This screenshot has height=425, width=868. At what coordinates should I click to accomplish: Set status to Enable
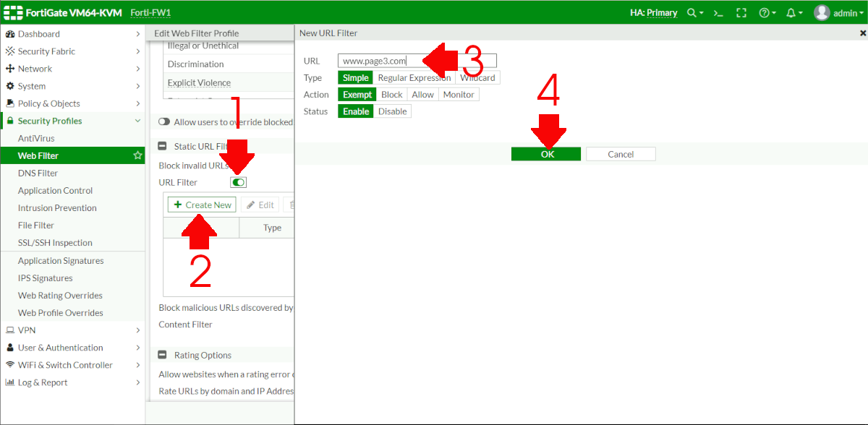pos(356,111)
